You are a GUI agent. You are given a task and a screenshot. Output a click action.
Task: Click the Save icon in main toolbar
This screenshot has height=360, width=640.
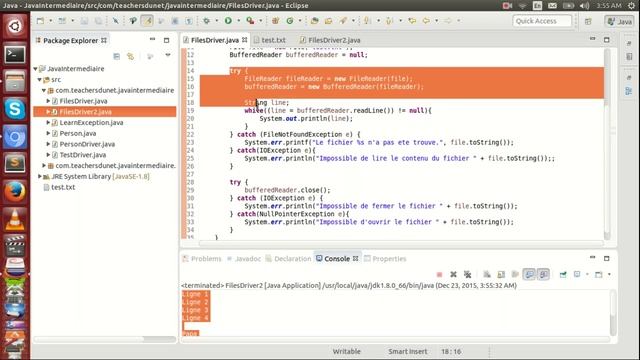tap(84, 21)
